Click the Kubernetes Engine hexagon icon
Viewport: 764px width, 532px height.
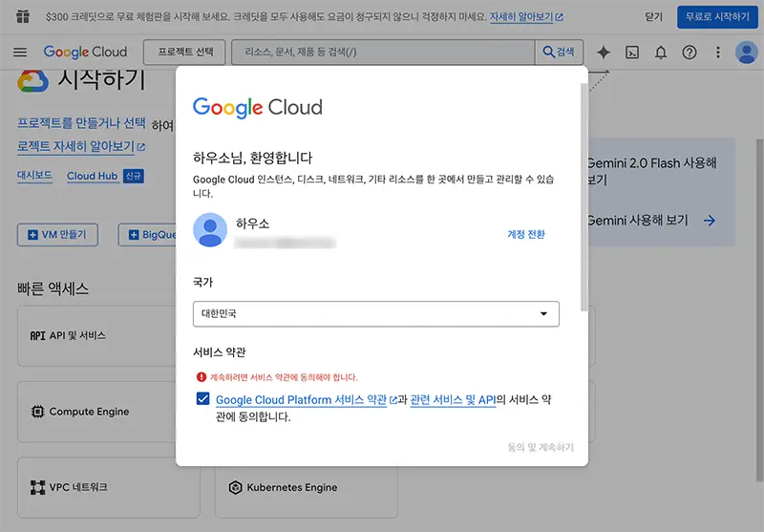pyautogui.click(x=235, y=487)
